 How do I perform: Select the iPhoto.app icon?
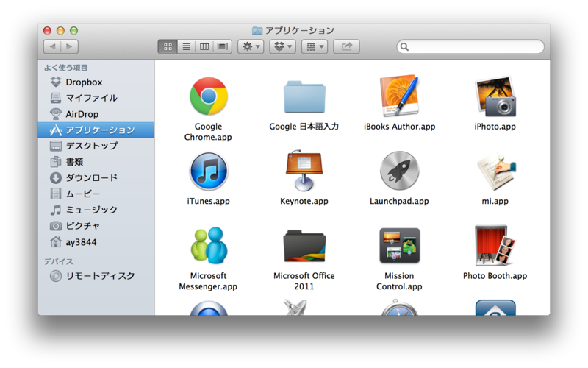(x=495, y=96)
